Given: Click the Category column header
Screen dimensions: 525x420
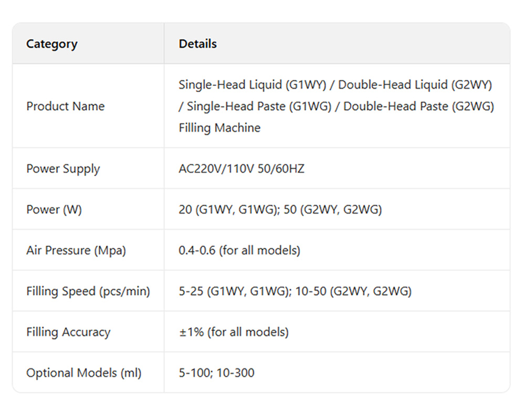Looking at the screenshot, I should coord(51,44).
